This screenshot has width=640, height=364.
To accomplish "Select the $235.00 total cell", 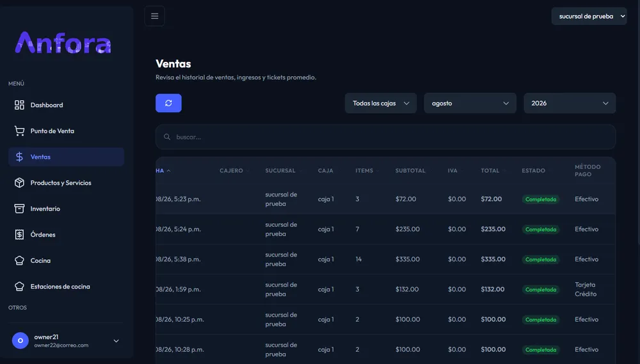I will 493,229.
